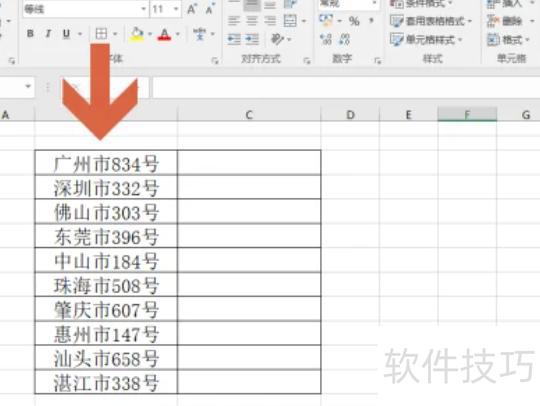Open phonetic guide dropdown arrow
The width and height of the screenshot is (540, 406).
tap(212, 34)
